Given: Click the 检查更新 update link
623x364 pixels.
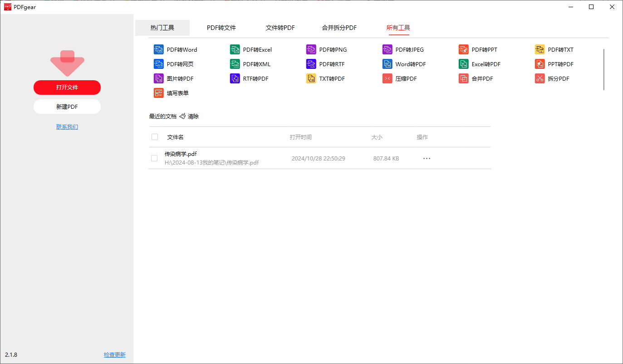Looking at the screenshot, I should coord(115,354).
